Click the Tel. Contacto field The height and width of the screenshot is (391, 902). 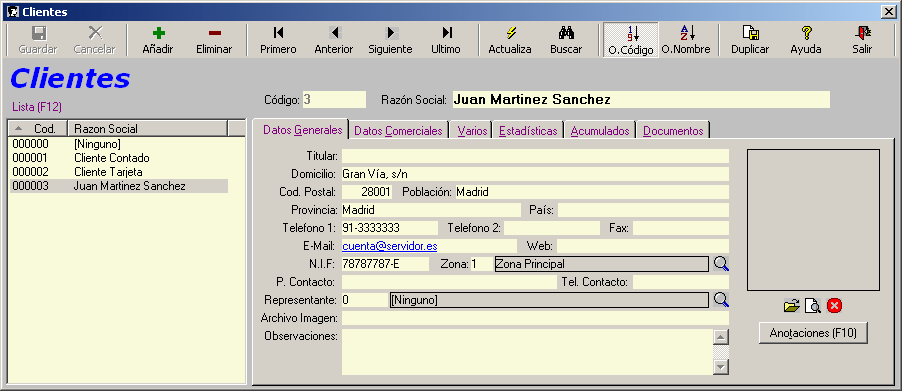681,282
